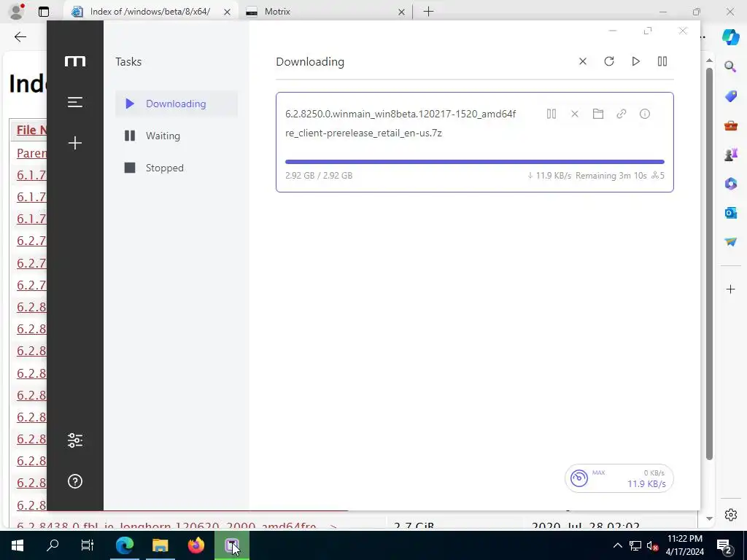Copy the download link of the task
This screenshot has height=560, width=747.
[x=622, y=114]
